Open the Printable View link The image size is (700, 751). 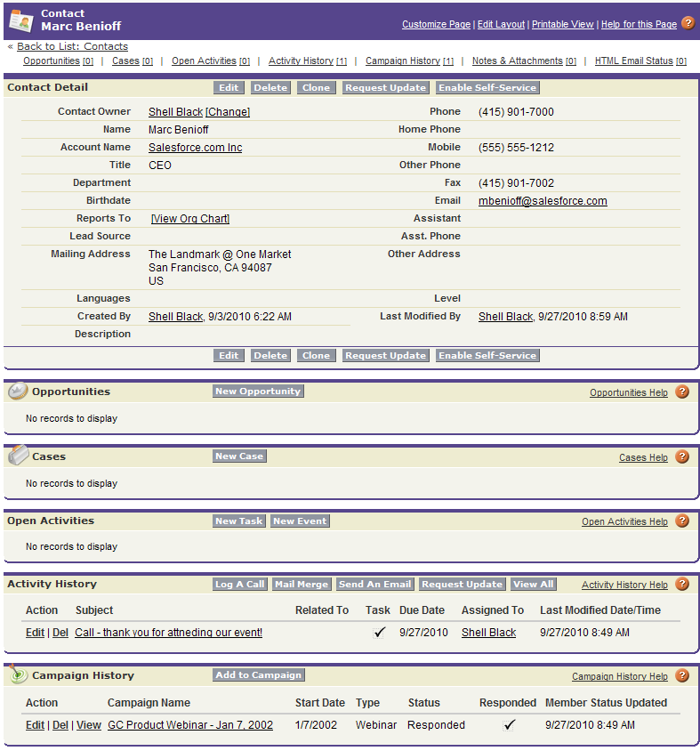tap(563, 24)
